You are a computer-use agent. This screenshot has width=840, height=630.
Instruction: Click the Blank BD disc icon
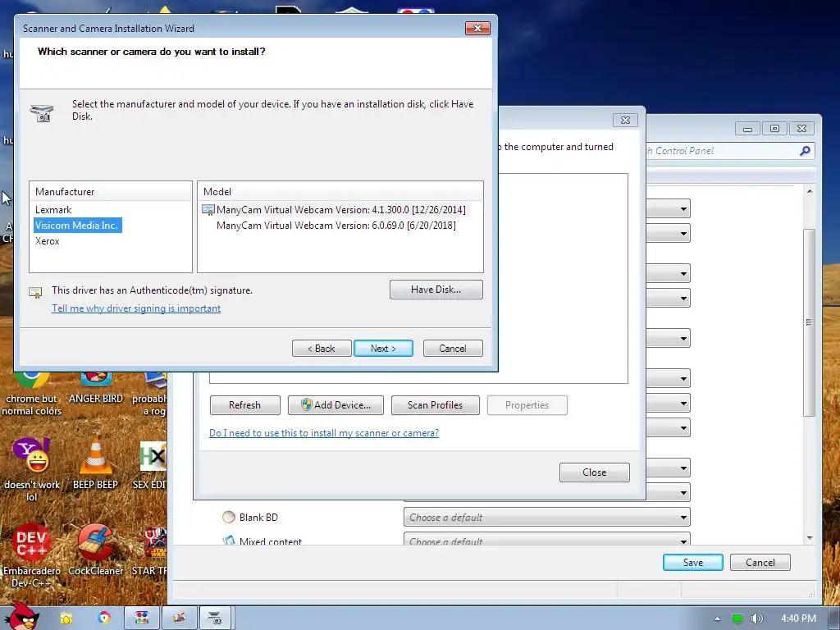point(229,517)
